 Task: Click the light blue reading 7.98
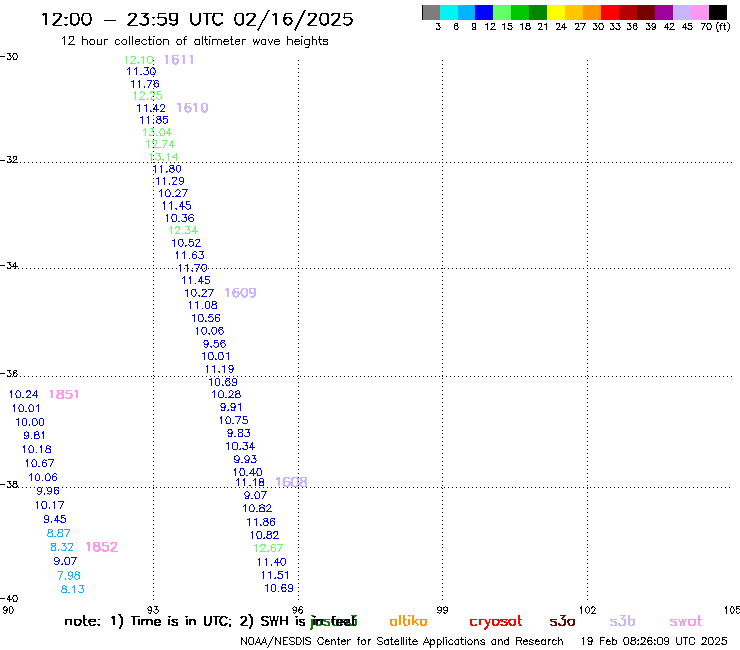point(69,575)
